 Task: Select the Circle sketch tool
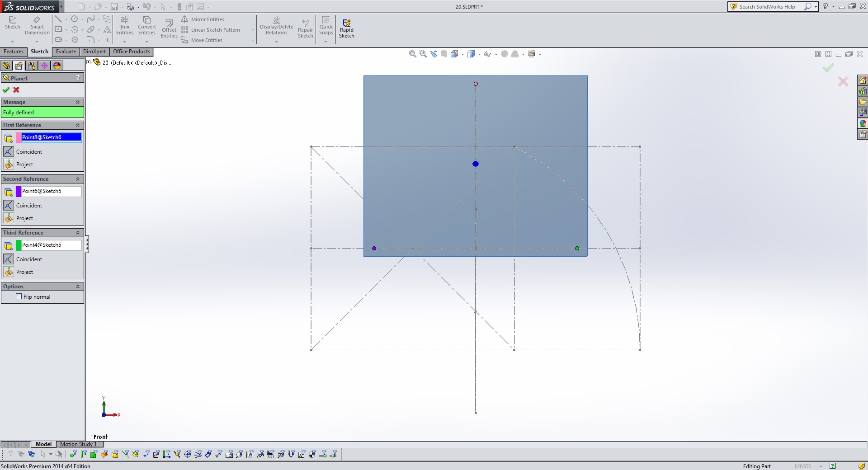pyautogui.click(x=75, y=19)
